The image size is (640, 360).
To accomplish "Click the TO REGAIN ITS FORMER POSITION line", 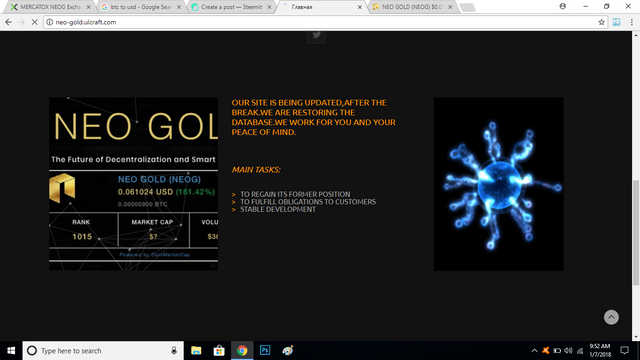I will pos(295,194).
